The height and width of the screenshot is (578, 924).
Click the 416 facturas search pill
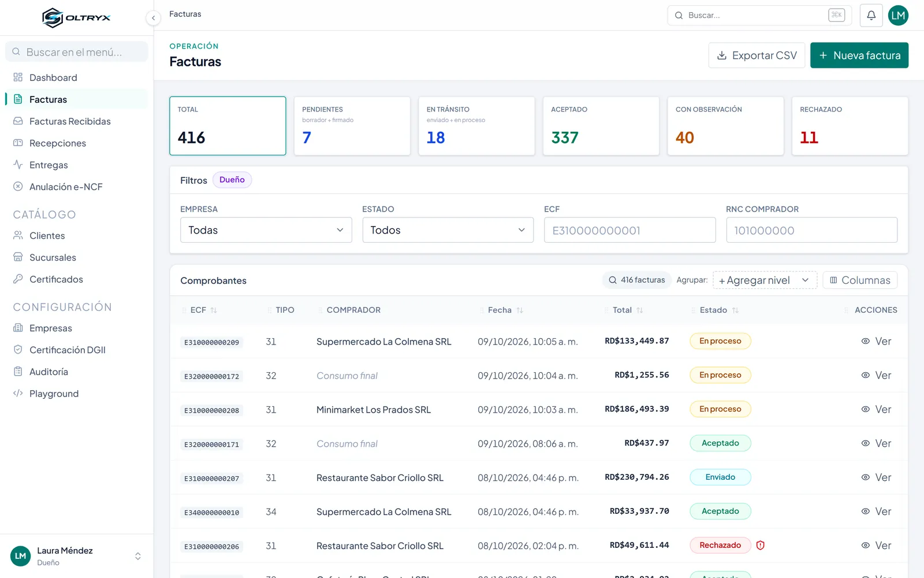(x=637, y=280)
